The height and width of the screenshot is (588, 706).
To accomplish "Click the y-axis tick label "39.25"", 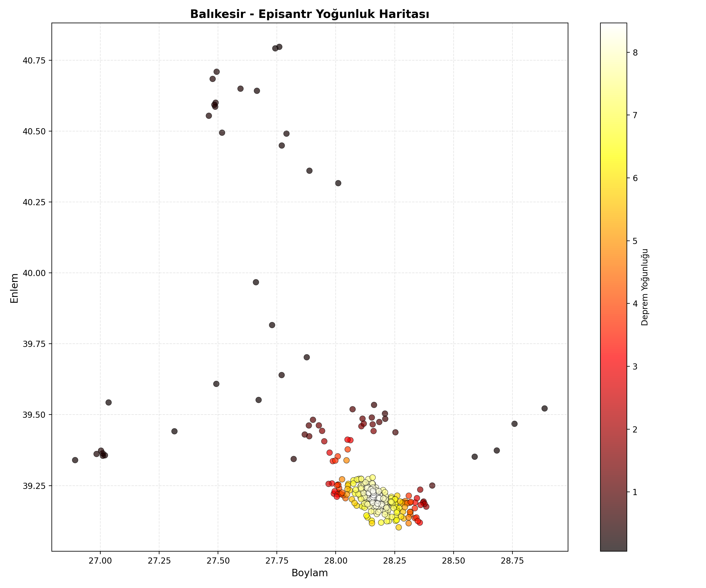I will pos(34,486).
